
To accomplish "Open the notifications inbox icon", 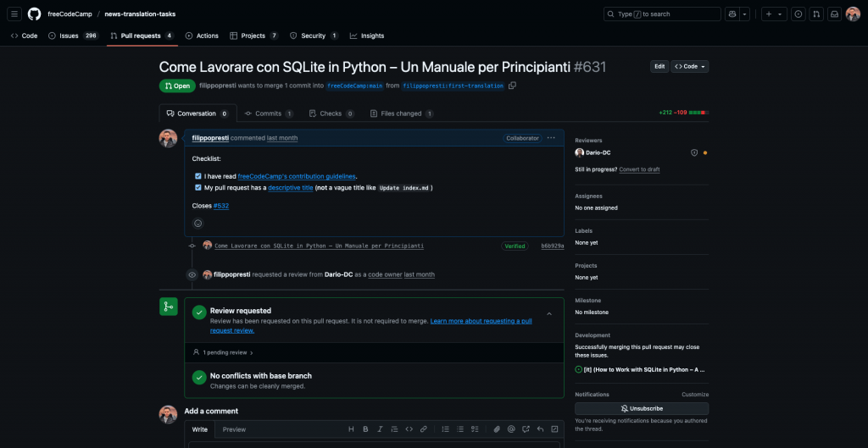I will [835, 14].
